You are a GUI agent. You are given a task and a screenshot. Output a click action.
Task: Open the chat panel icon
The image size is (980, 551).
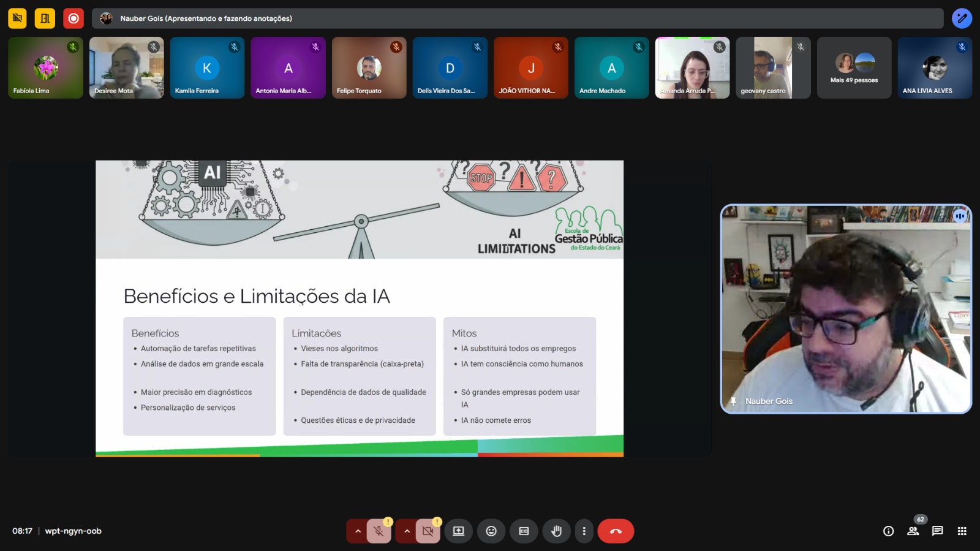click(x=937, y=531)
